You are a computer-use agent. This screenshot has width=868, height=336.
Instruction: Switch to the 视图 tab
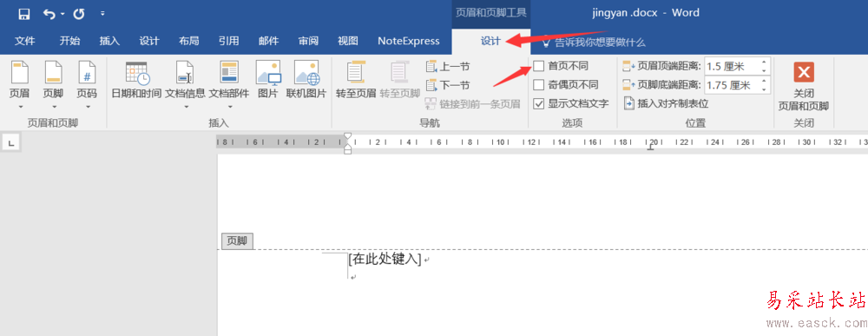pos(348,41)
